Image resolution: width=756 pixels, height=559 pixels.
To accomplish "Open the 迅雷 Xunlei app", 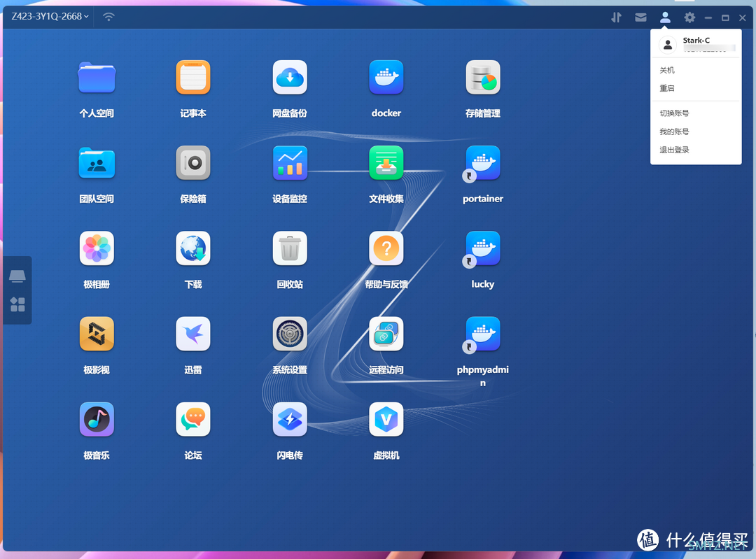I will pyautogui.click(x=193, y=334).
